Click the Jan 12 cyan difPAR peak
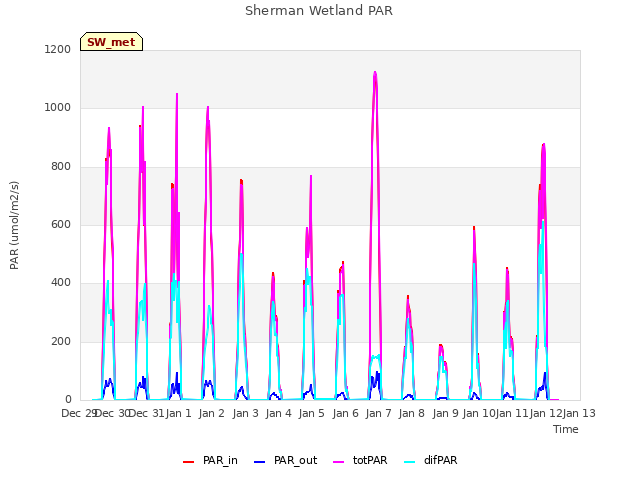The height and width of the screenshot is (480, 640). point(543,221)
